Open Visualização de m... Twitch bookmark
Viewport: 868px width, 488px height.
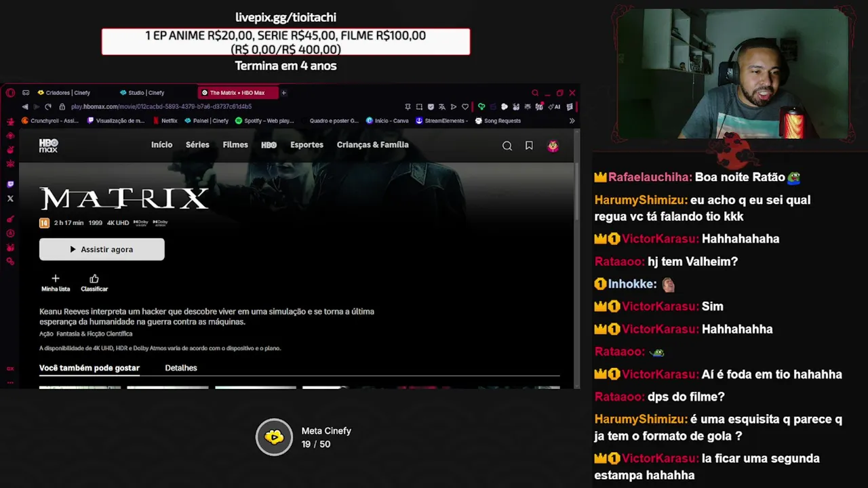coord(116,121)
